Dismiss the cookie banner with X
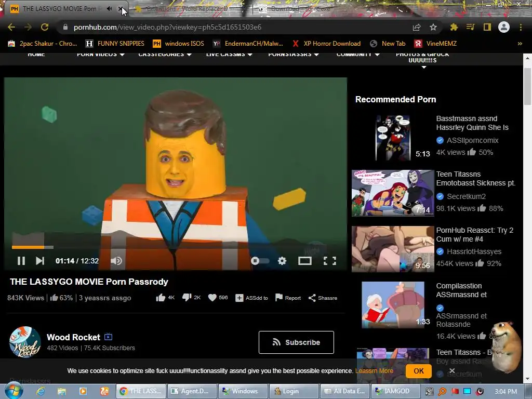Image resolution: width=532 pixels, height=399 pixels. click(451, 370)
